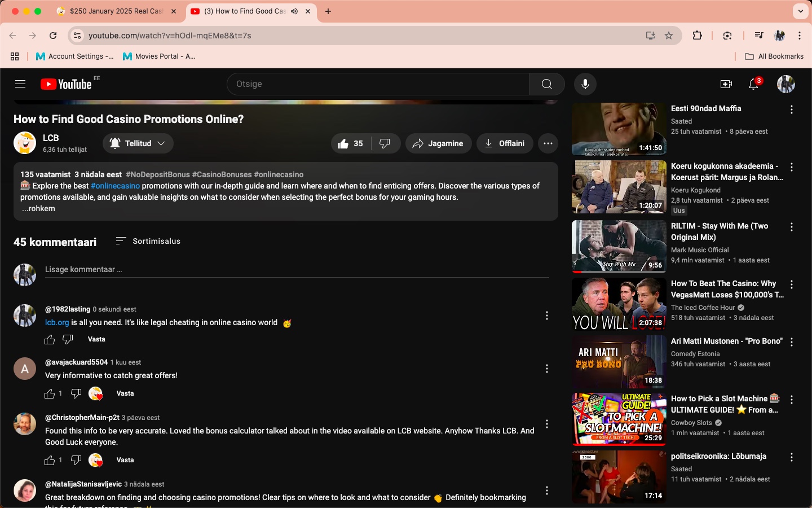Reload the page in Chrome
812x508 pixels.
(x=53, y=36)
